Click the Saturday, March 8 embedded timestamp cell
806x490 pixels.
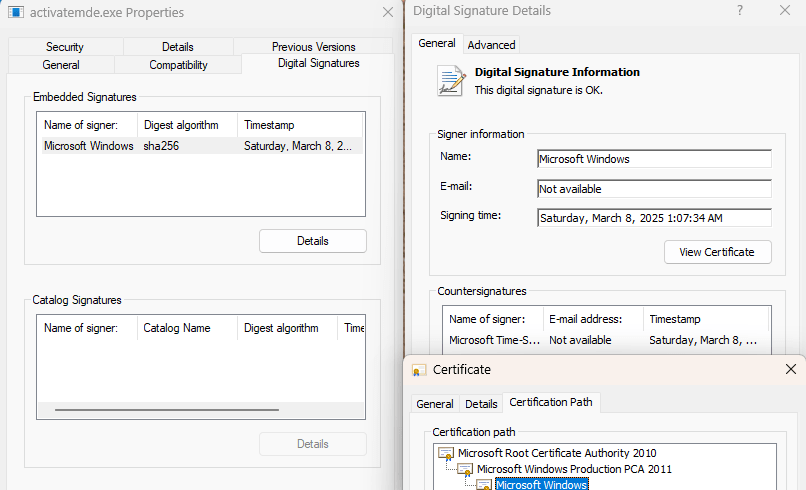298,146
